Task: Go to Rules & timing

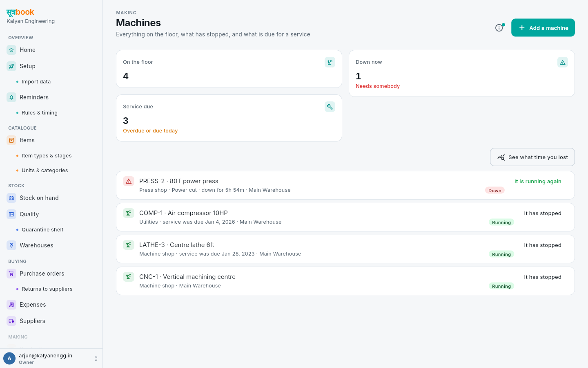Action: pyautogui.click(x=40, y=113)
